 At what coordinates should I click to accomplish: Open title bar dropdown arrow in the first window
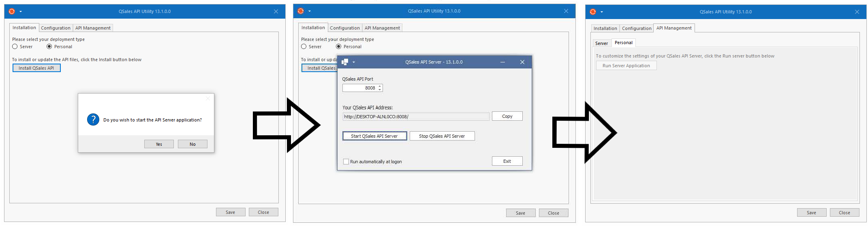21,12
